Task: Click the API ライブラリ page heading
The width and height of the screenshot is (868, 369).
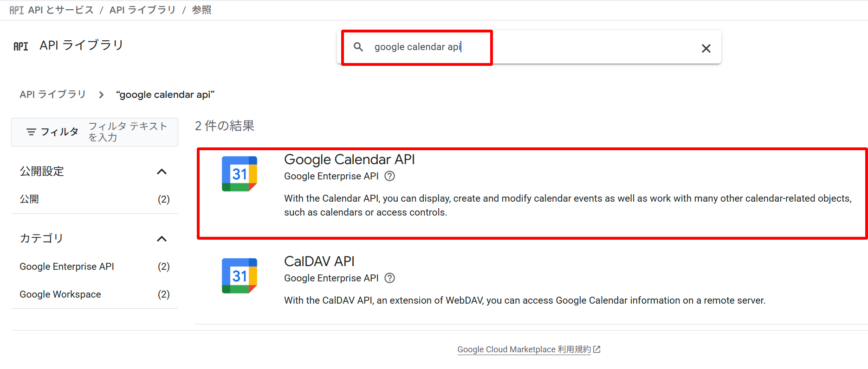Action: [81, 45]
